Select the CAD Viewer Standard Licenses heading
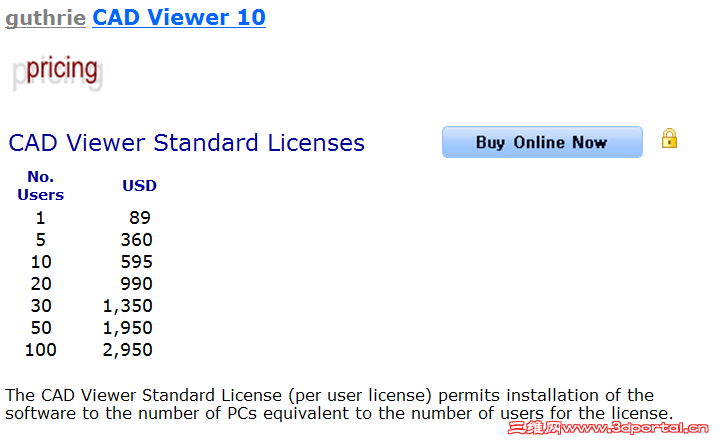Image resolution: width=728 pixels, height=441 pixels. (187, 143)
